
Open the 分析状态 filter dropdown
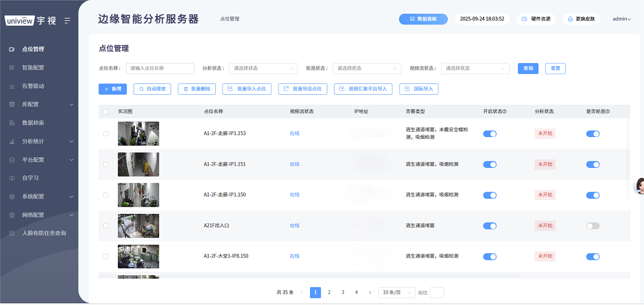(263, 69)
